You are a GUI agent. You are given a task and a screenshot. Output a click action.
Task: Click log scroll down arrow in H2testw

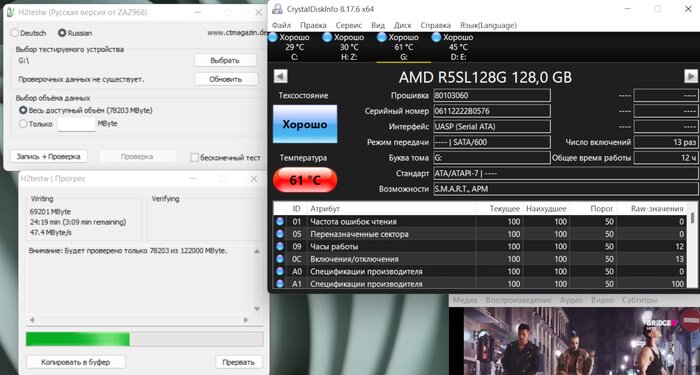(x=257, y=309)
